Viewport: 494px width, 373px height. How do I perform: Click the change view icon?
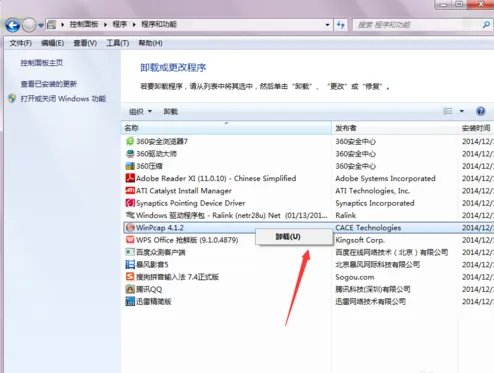pyautogui.click(x=448, y=111)
